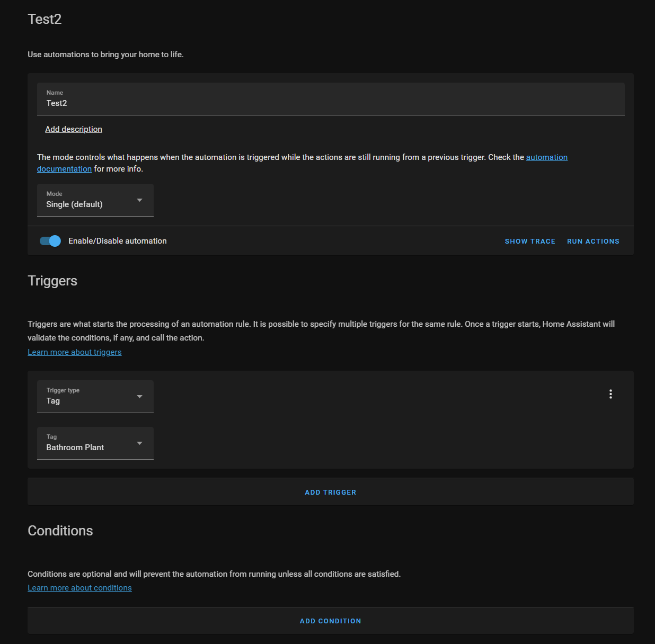Click the Triggers section heading

52,281
